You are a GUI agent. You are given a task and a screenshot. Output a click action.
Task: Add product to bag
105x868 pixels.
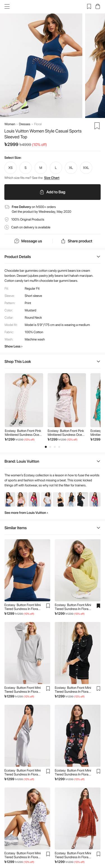[52, 192]
